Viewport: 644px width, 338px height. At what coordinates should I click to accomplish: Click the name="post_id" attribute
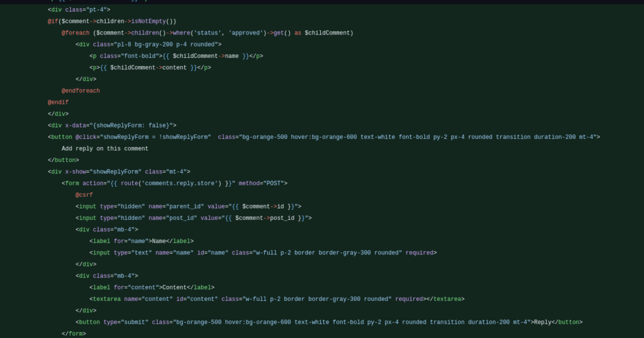(x=172, y=218)
